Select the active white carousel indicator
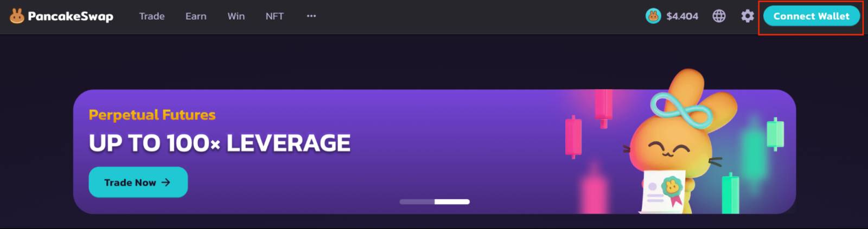This screenshot has height=229, width=868. (x=452, y=202)
